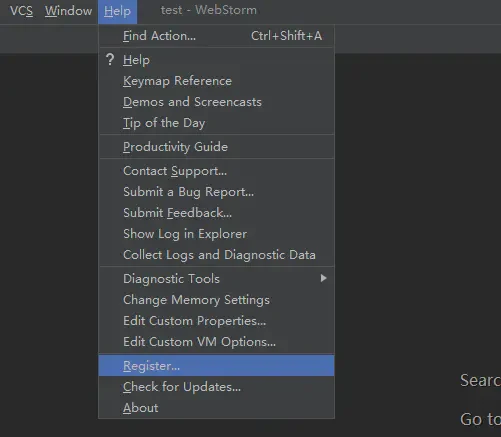Choose Edit Custom Properties
This screenshot has height=437, width=501.
point(217,321)
